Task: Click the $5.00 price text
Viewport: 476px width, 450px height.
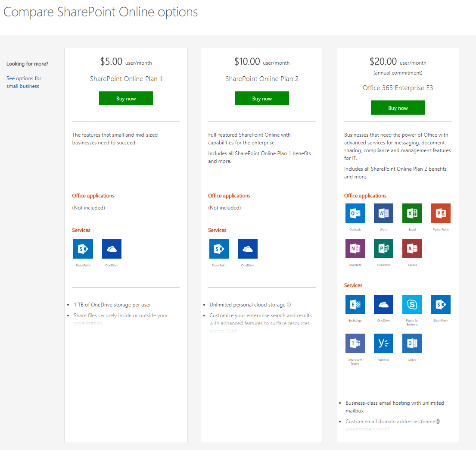Action: coord(111,61)
